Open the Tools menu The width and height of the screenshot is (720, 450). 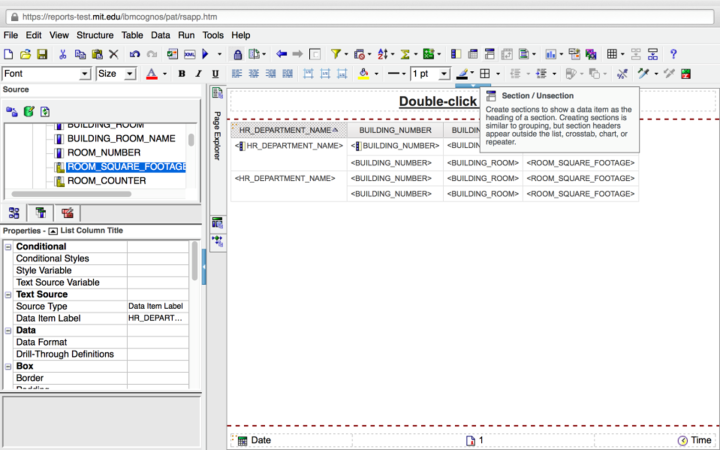tap(213, 35)
